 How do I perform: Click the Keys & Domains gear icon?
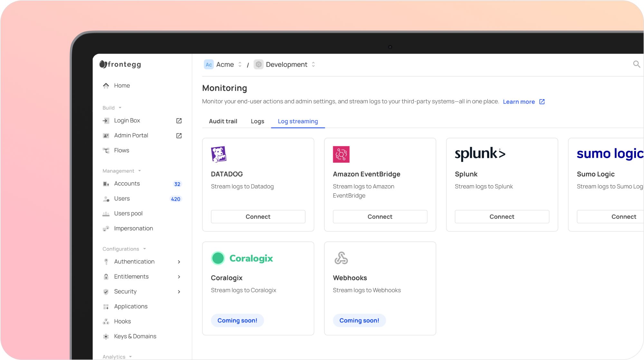tap(106, 336)
